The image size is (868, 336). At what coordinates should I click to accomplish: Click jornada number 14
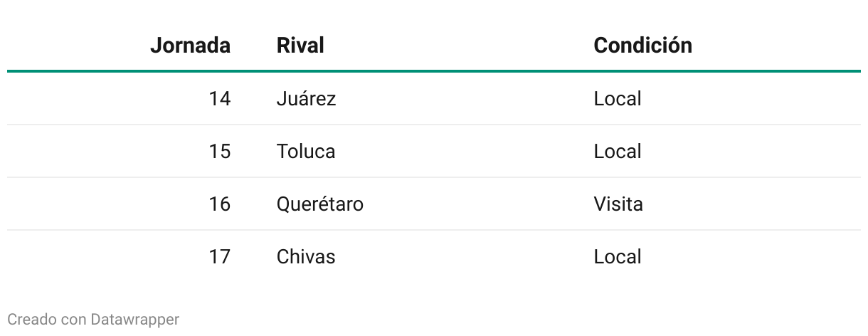coord(219,98)
